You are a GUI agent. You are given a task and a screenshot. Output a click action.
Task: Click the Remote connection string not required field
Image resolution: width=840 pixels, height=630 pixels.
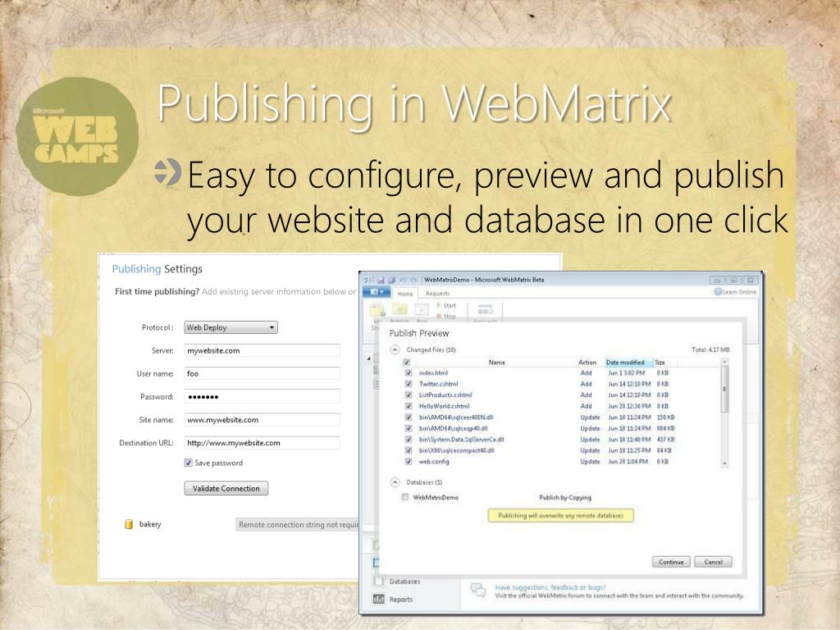tap(298, 525)
